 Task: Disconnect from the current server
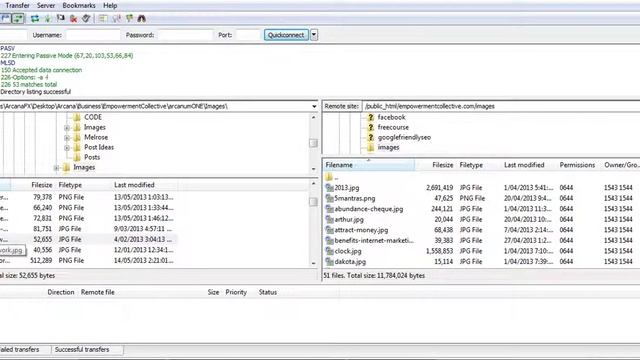pyautogui.click(x=73, y=18)
